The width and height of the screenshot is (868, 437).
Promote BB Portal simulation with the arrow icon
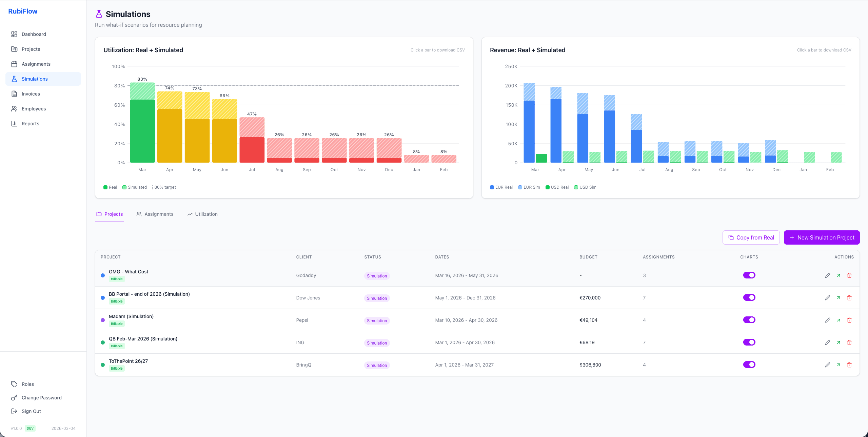838,298
